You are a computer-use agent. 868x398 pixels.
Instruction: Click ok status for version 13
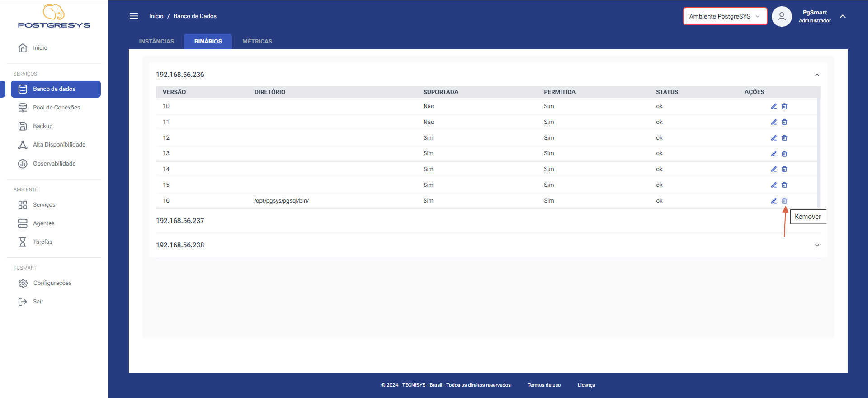click(x=659, y=153)
